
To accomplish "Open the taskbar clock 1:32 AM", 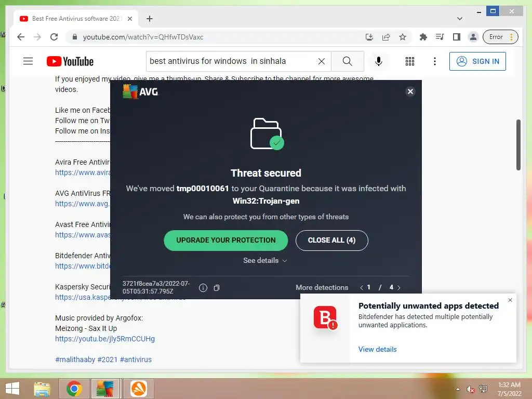I will 509,389.
